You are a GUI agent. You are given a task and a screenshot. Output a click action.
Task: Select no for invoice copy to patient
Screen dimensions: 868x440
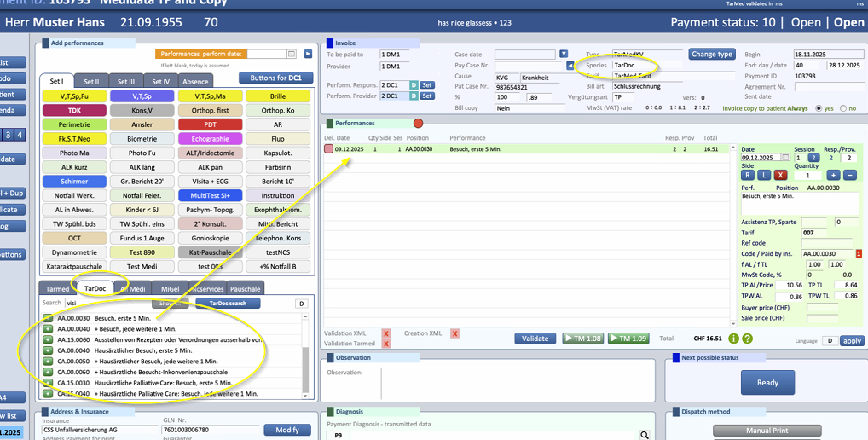tap(843, 108)
